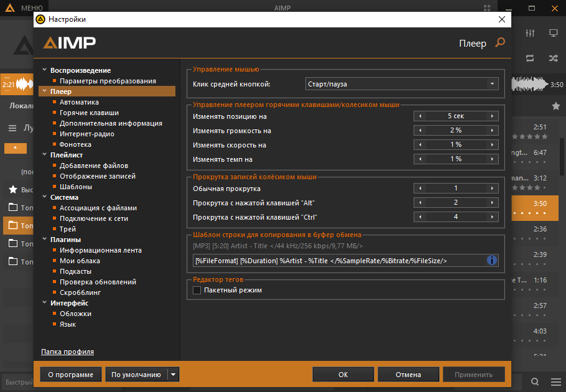Toggle repeat icon in AIMP main window
This screenshot has width=566, height=392.
[x=530, y=58]
